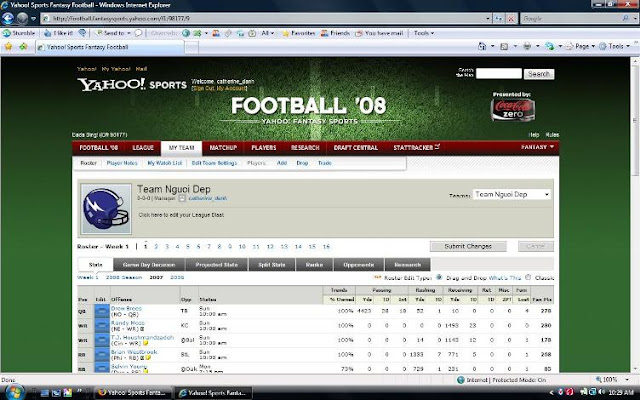The image size is (640, 400).
Task: Open the All channels dropdown
Action: tap(268, 33)
